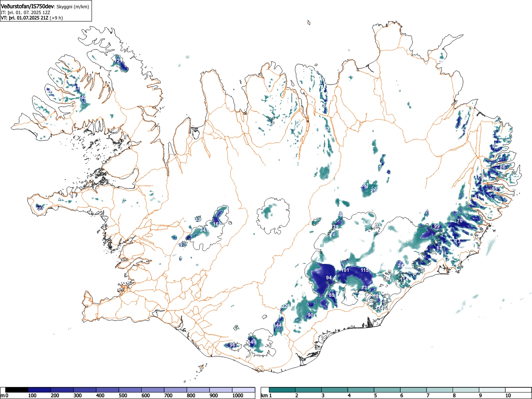This screenshot has width=532, height=399.
Task: Click visibility value 95 in East Fjords
Action: click(x=494, y=189)
